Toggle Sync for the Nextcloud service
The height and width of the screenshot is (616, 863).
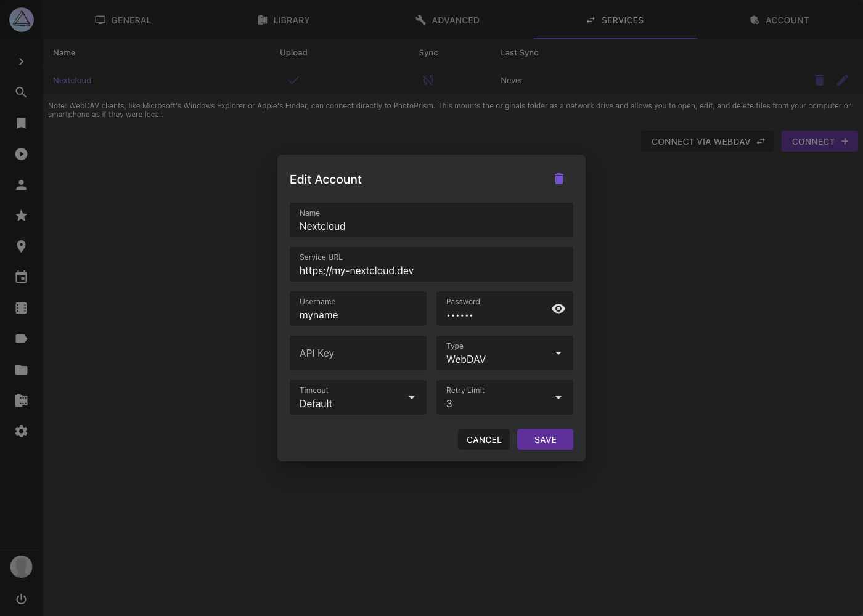click(x=428, y=80)
